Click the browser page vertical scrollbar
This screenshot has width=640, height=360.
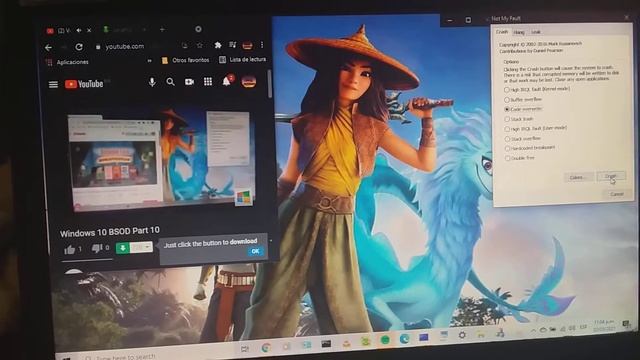coord(269,84)
